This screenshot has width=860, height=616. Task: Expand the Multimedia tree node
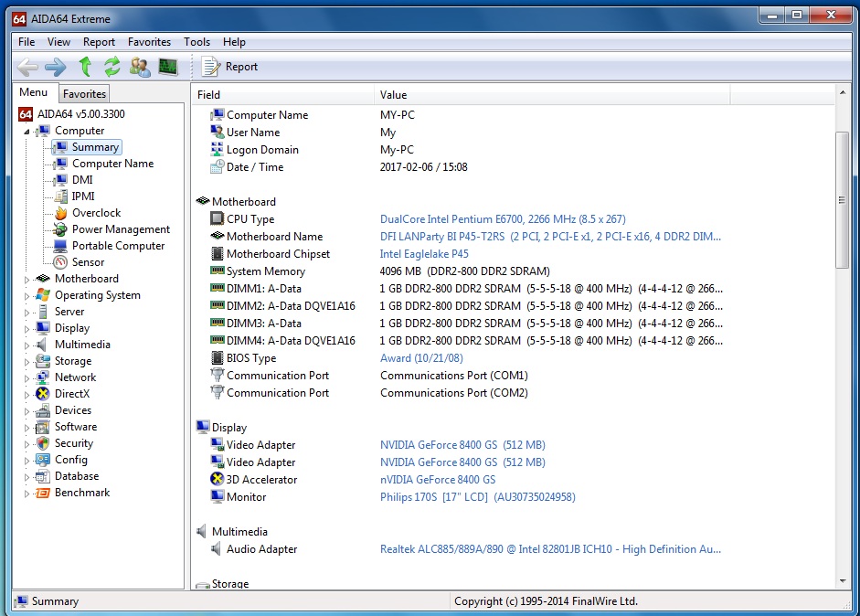pos(27,345)
